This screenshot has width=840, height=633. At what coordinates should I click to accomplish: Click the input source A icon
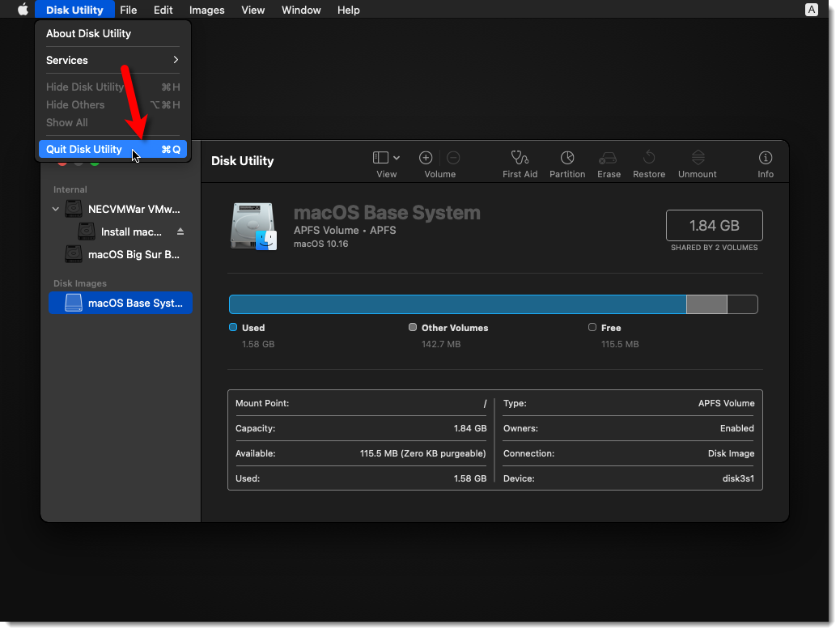(811, 10)
